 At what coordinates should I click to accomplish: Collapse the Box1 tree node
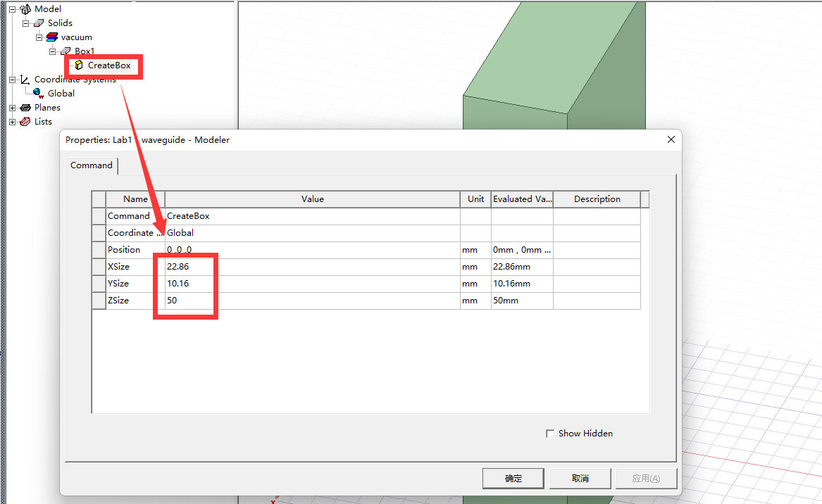click(x=52, y=51)
